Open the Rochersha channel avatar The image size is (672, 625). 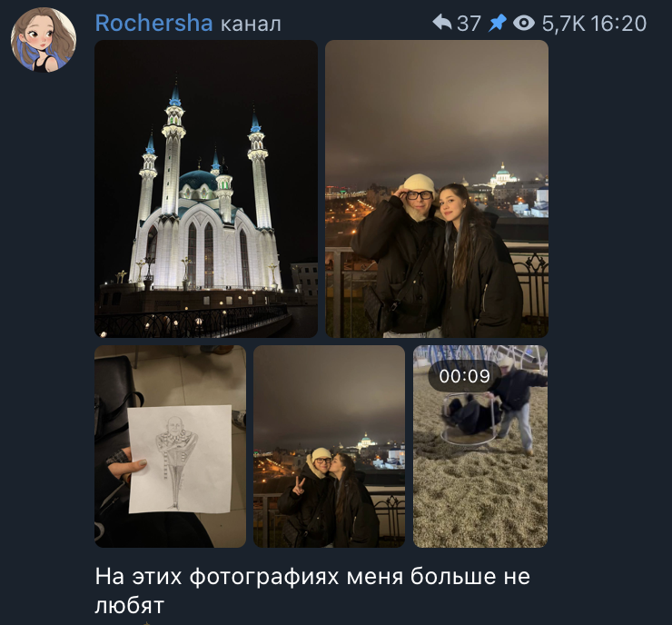[44, 39]
